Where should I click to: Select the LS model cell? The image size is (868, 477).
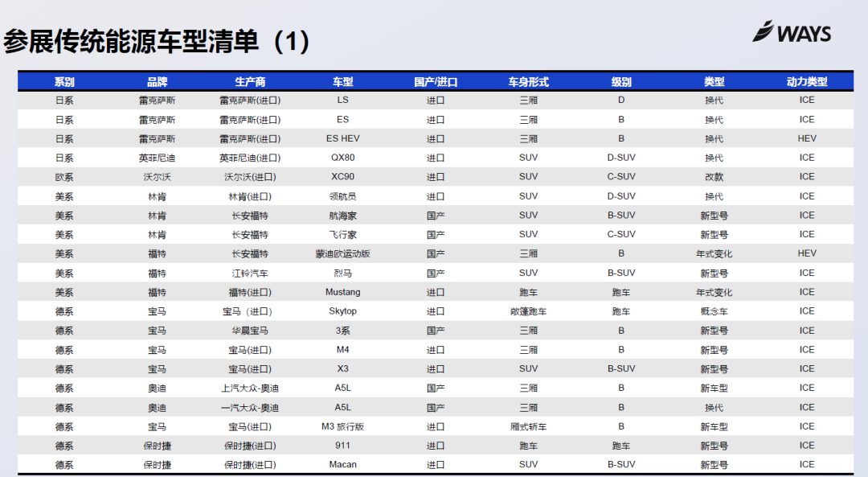(342, 101)
